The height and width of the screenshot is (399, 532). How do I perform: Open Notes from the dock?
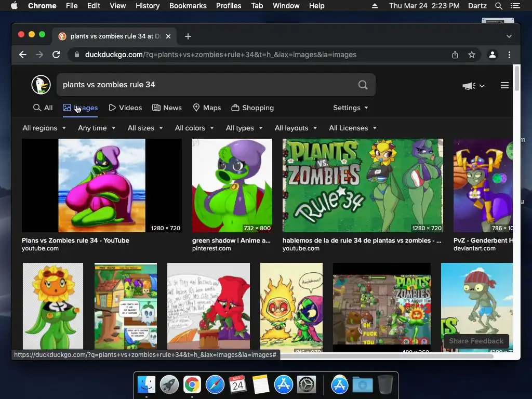click(x=261, y=385)
